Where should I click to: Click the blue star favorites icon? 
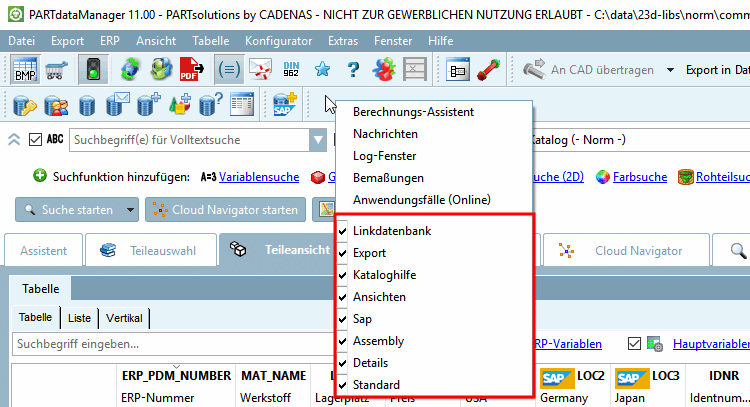point(322,70)
